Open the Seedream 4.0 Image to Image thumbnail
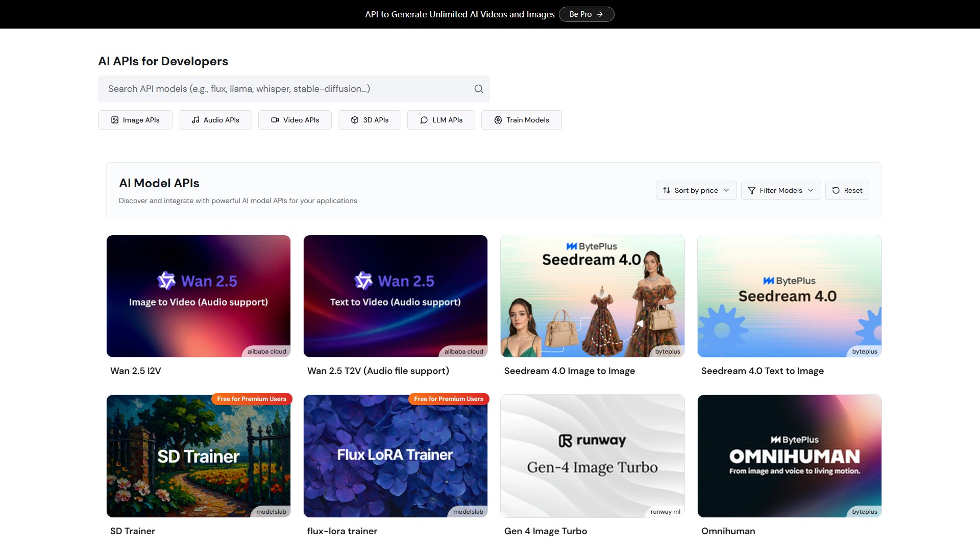The height and width of the screenshot is (551, 980). point(592,296)
